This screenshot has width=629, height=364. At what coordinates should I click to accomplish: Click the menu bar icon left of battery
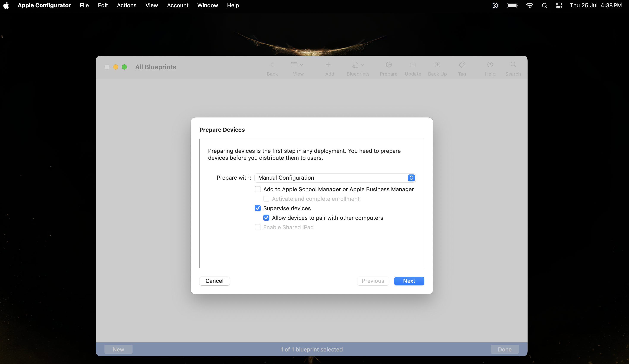click(x=495, y=5)
